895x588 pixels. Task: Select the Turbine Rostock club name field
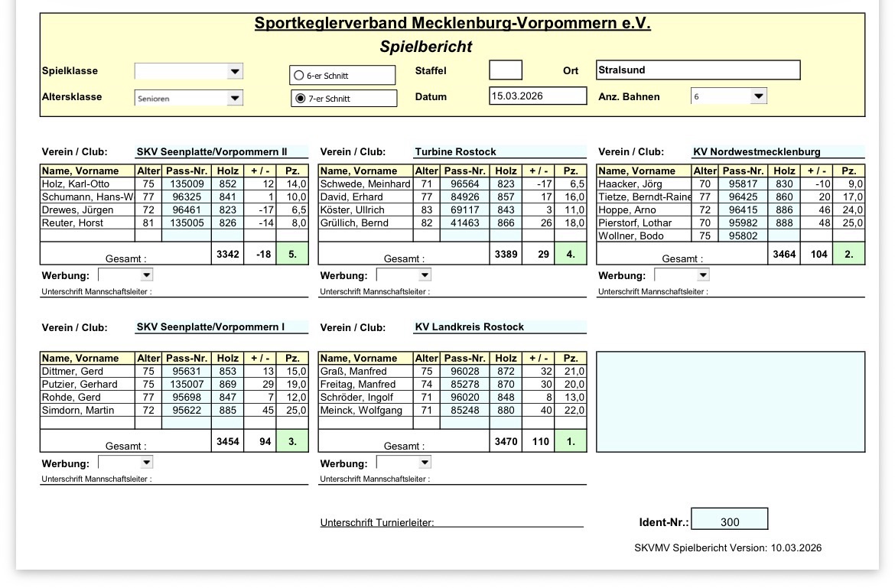tap(500, 152)
